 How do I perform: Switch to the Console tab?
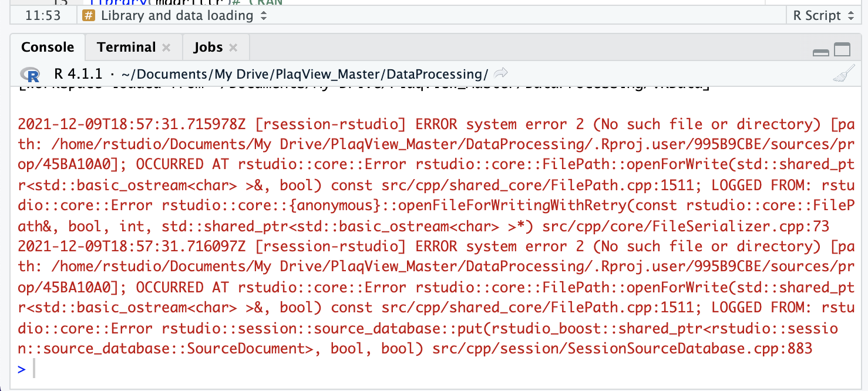48,46
